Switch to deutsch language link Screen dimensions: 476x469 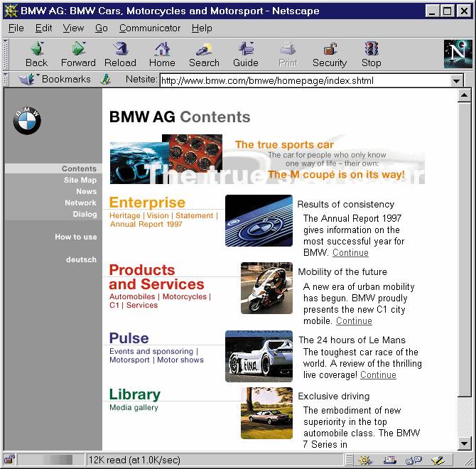[82, 260]
